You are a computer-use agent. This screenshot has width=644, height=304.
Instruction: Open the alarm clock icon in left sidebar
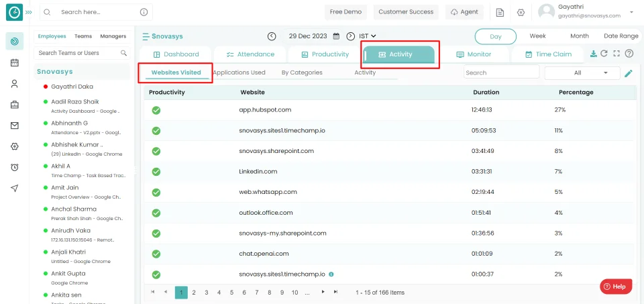[14, 167]
